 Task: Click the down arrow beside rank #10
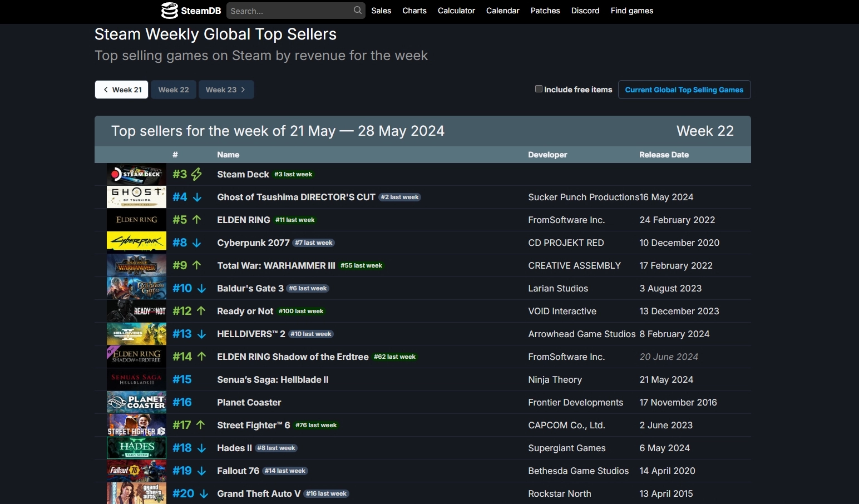[201, 288]
